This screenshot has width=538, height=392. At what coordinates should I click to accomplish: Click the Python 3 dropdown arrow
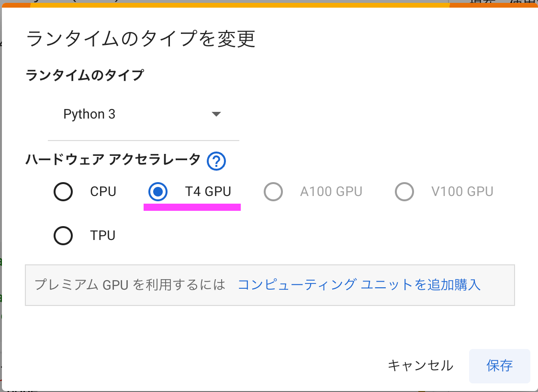(x=216, y=114)
